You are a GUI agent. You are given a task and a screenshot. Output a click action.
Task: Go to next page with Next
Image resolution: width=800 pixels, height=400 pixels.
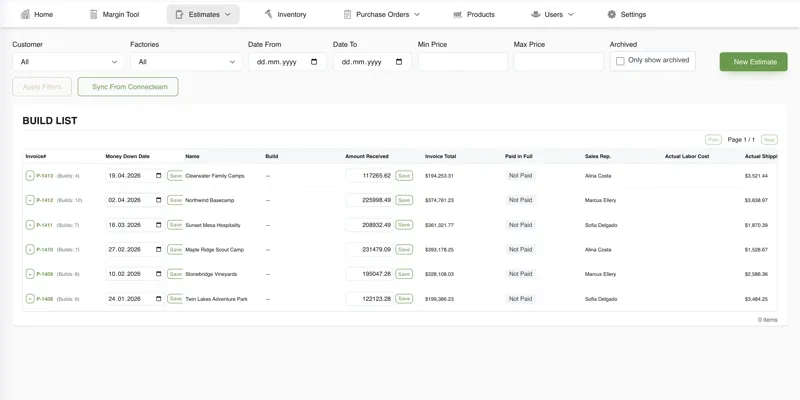769,140
